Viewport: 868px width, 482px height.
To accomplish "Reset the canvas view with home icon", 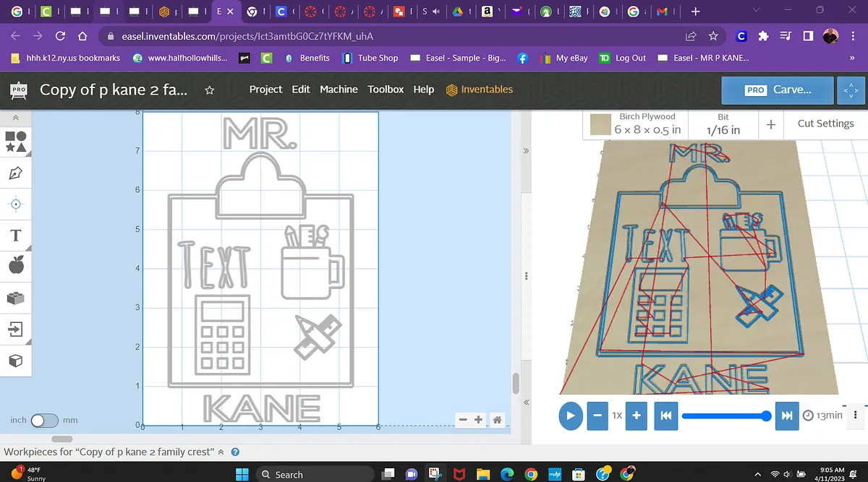I will pyautogui.click(x=497, y=420).
